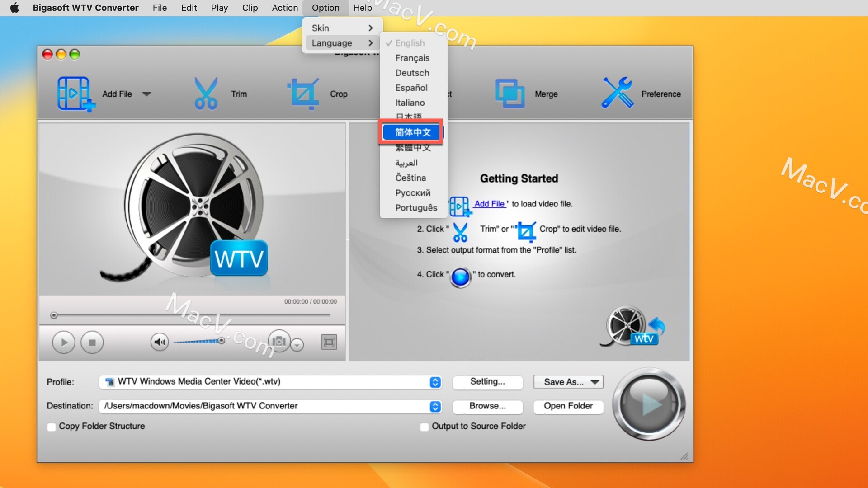The height and width of the screenshot is (488, 868).
Task: Click the Add File filmstrip icon
Action: point(76,94)
